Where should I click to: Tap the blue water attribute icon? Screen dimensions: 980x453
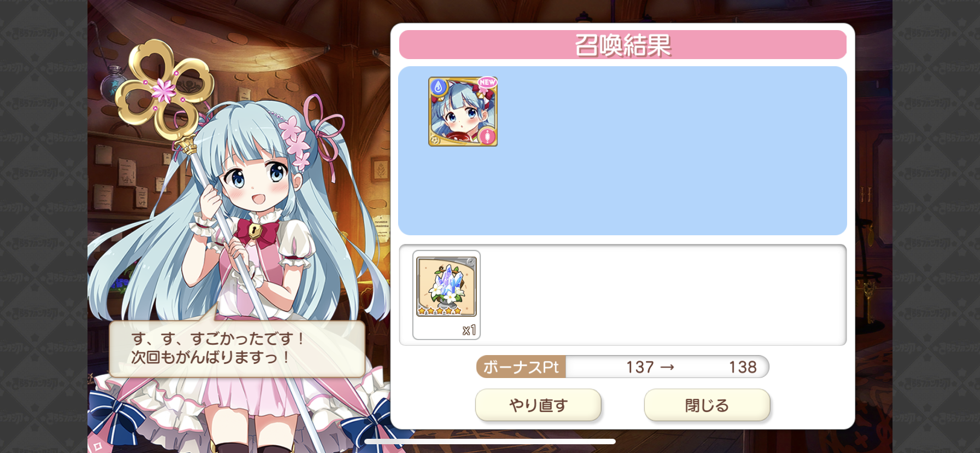pyautogui.click(x=439, y=86)
